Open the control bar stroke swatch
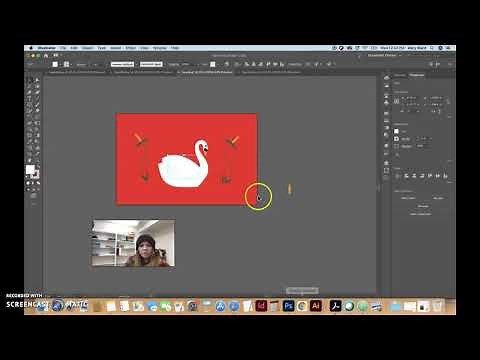The image size is (480, 360). click(66, 64)
